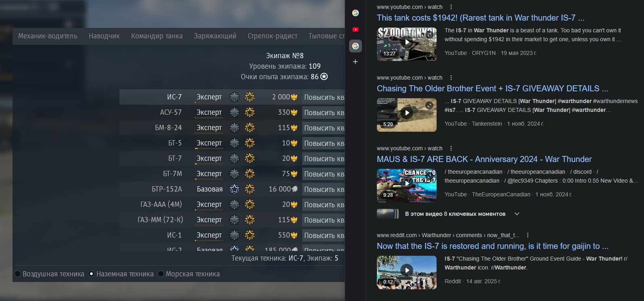644x301 pixels.
Task: Click the silver star icon in БТ-5 row
Action: pos(234,143)
